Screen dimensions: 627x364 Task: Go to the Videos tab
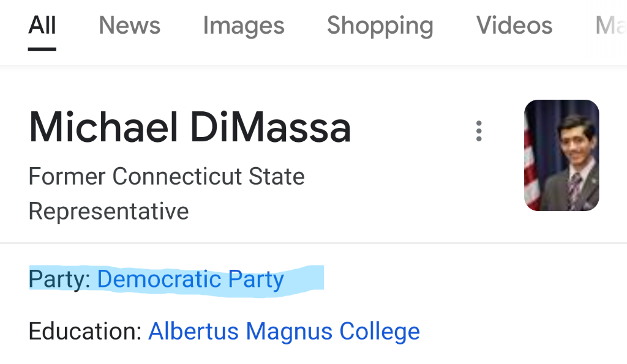[x=514, y=26]
